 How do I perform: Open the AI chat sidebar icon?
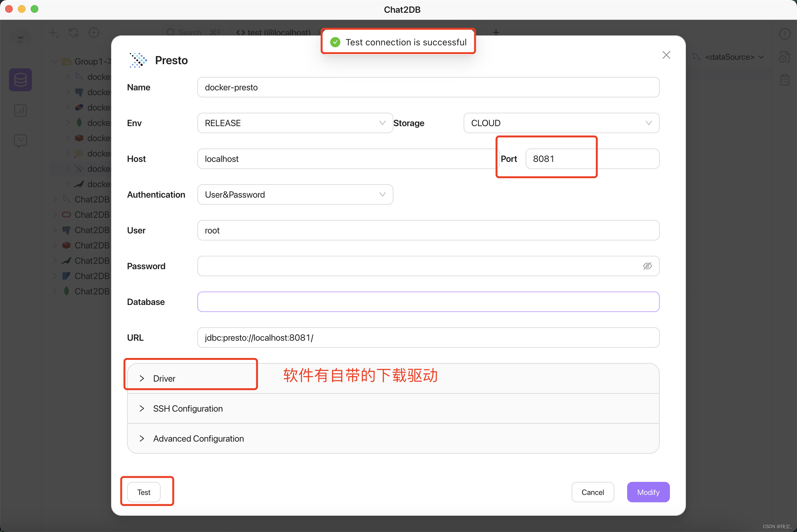coord(20,141)
